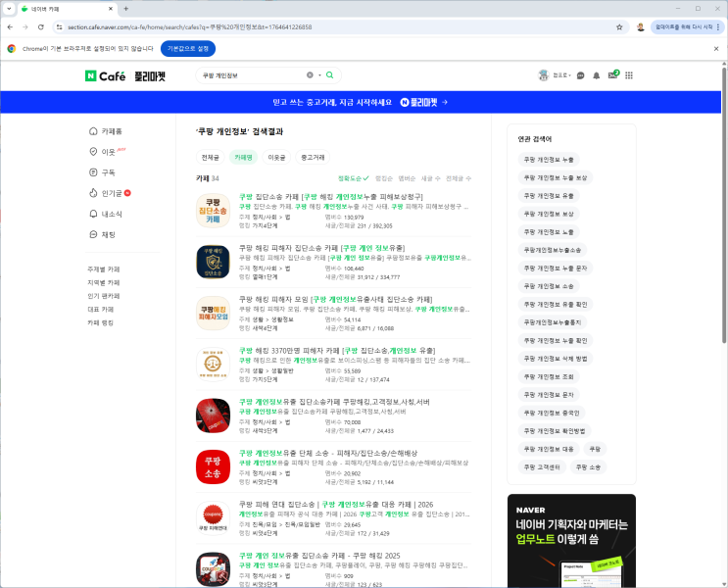
Task: Open 채팅 in the sidebar
Action: (x=102, y=234)
